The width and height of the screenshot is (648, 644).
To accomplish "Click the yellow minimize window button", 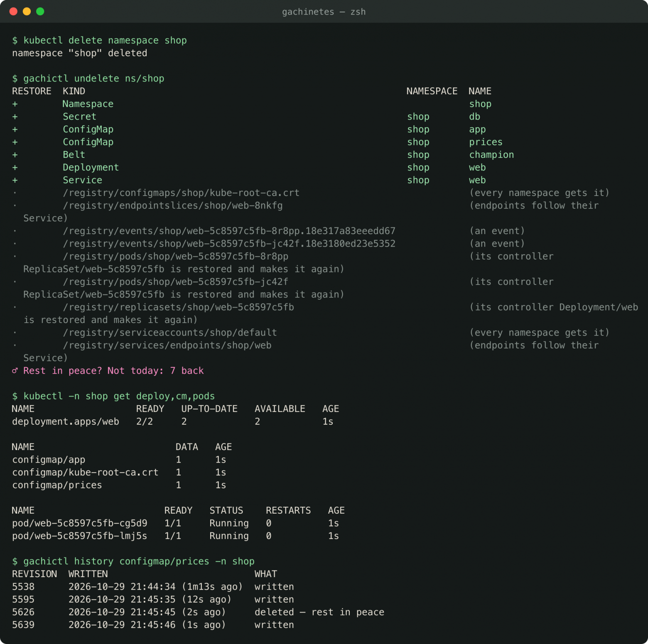I will click(27, 12).
